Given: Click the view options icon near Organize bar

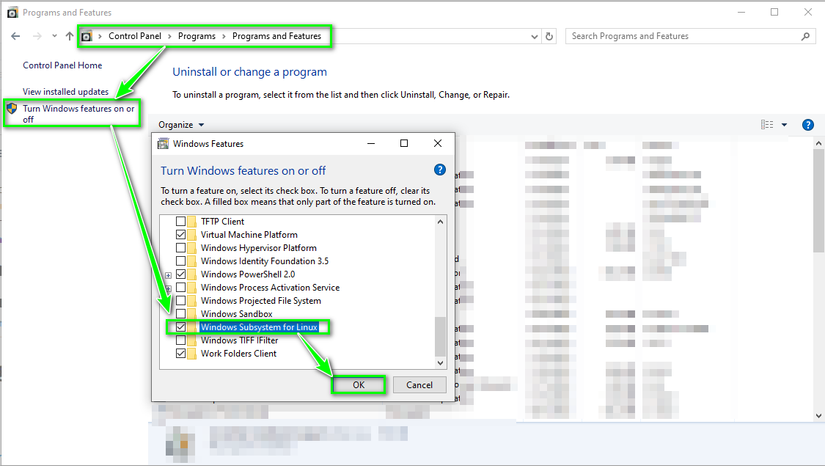Looking at the screenshot, I should (767, 125).
